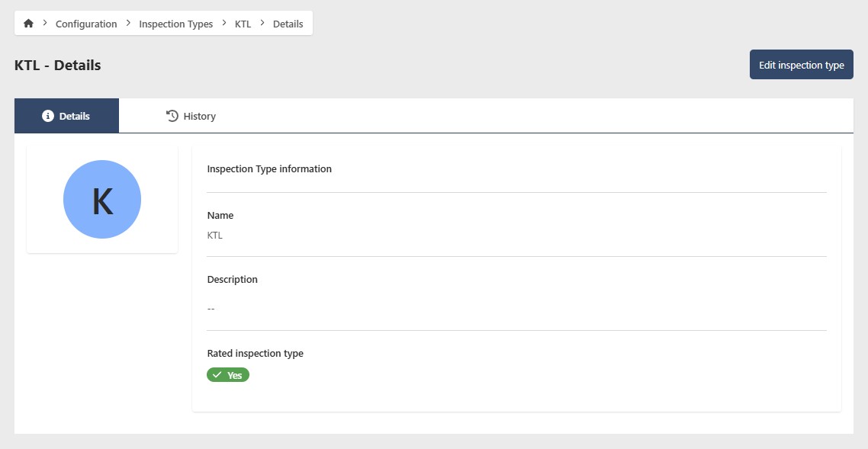This screenshot has height=449, width=868.
Task: Toggle the rated inspection type badge
Action: coord(227,374)
